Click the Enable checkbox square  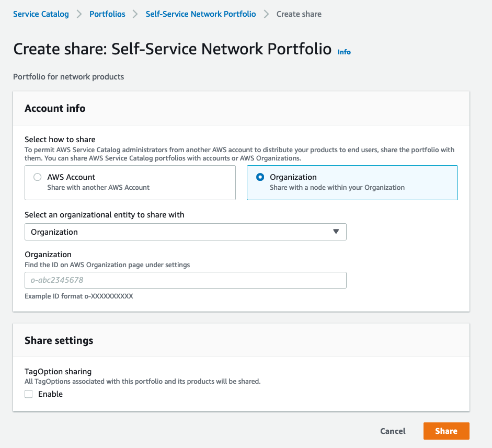[28, 394]
